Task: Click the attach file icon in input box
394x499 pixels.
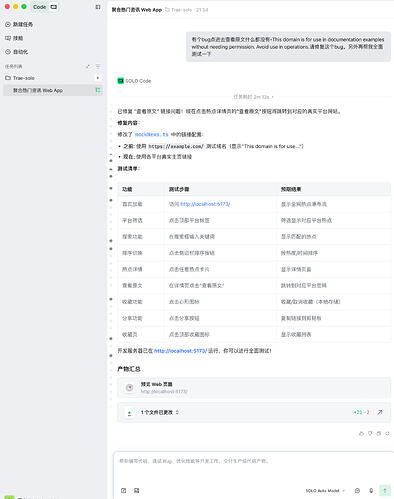Action: click(x=123, y=490)
